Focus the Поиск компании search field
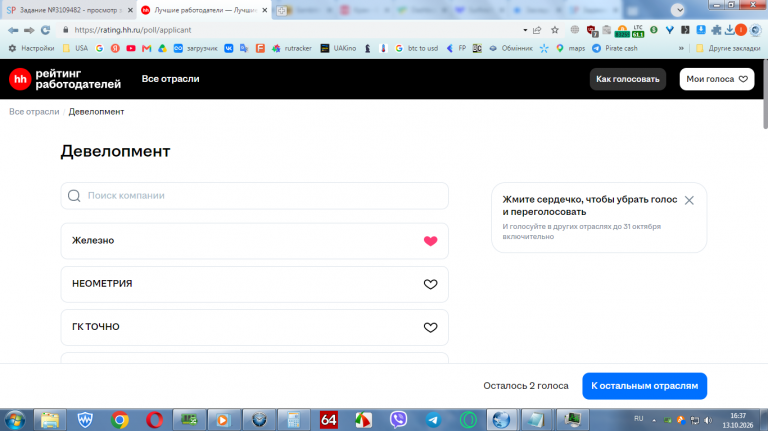This screenshot has height=431, width=768. (255, 196)
